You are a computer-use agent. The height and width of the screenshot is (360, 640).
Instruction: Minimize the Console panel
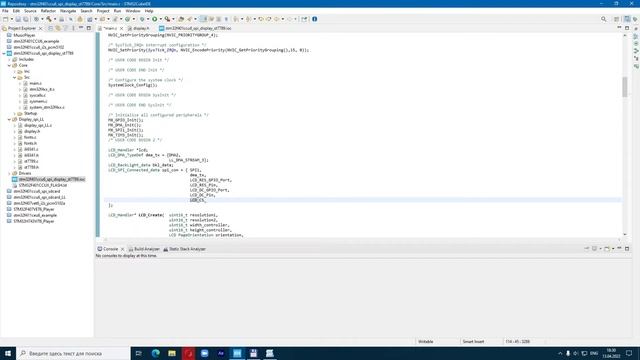tap(619, 249)
